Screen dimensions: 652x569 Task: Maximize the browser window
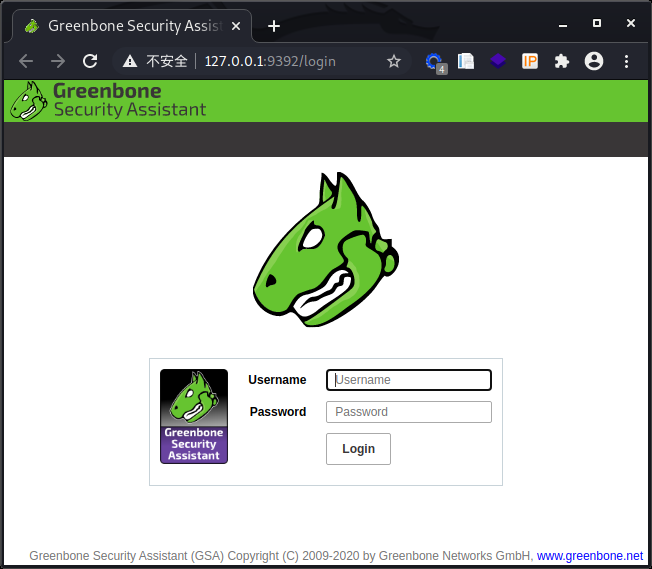597,23
